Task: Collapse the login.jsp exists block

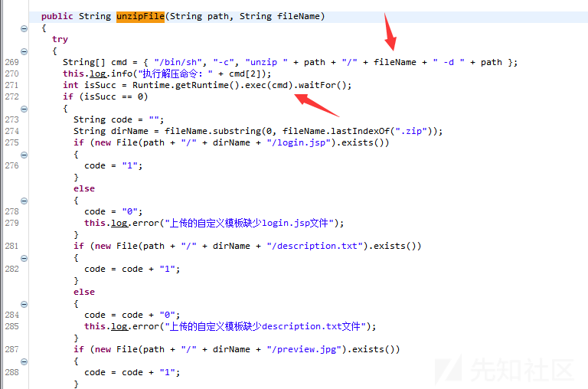Action: 24,155
